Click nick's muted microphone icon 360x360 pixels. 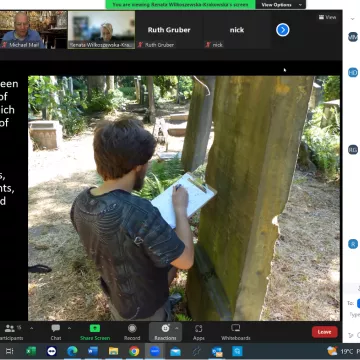(208, 45)
